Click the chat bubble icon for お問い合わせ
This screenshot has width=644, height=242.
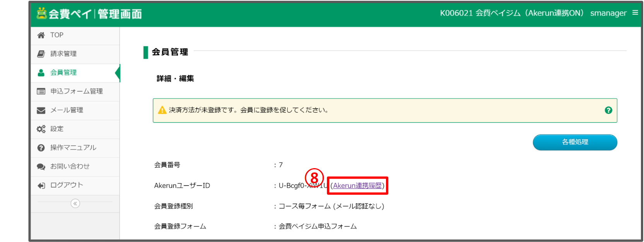[41, 167]
